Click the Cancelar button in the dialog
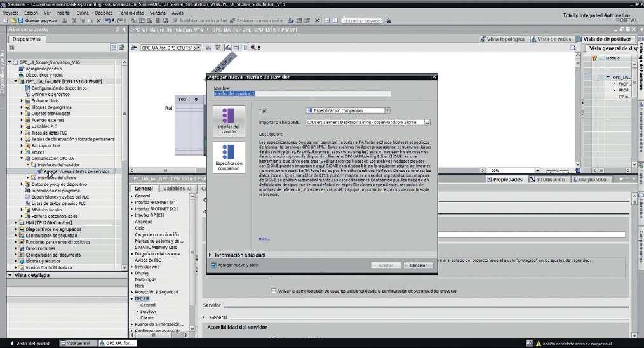The image size is (644, 348). (x=418, y=265)
